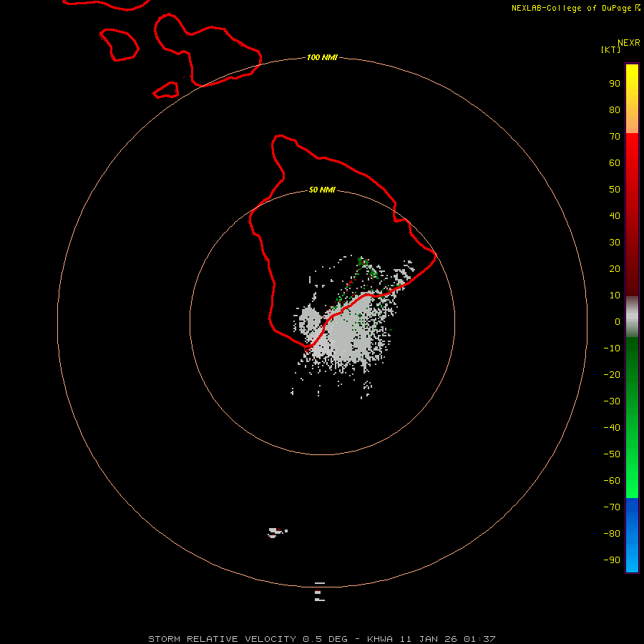The width and height of the screenshot is (644, 644).
Task: Click the 80 value on the velocity scale
Action: click(x=615, y=110)
